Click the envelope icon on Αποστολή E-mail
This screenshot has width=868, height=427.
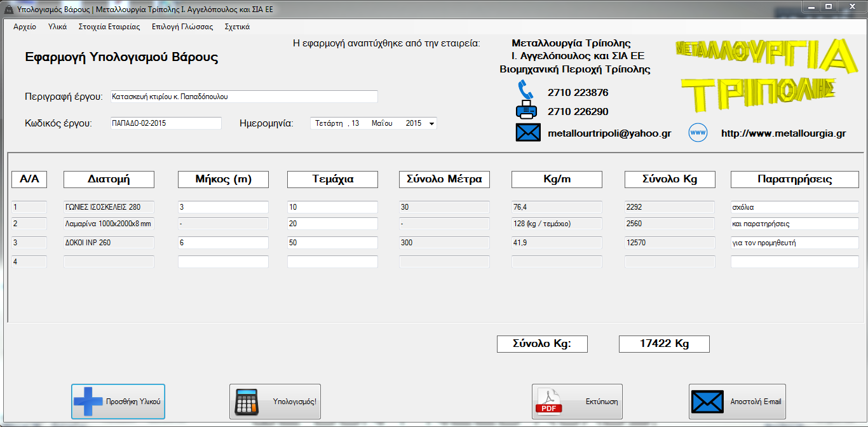point(707,402)
